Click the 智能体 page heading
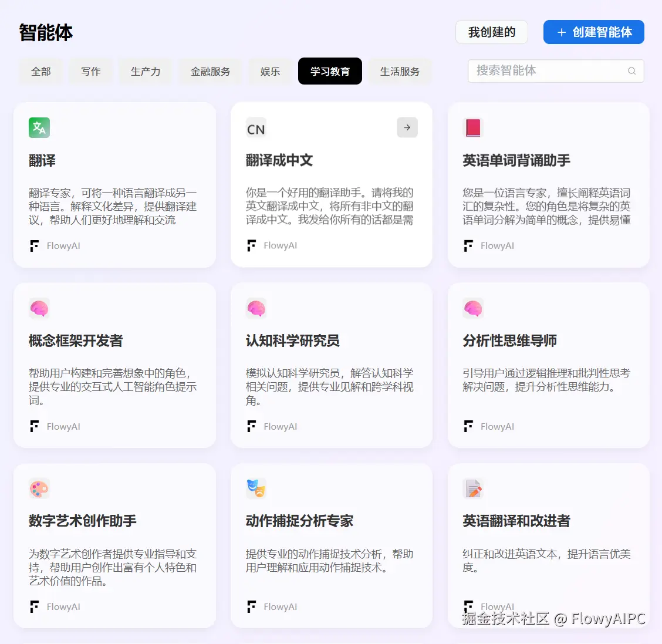Viewport: 662px width, 644px height. coord(46,33)
